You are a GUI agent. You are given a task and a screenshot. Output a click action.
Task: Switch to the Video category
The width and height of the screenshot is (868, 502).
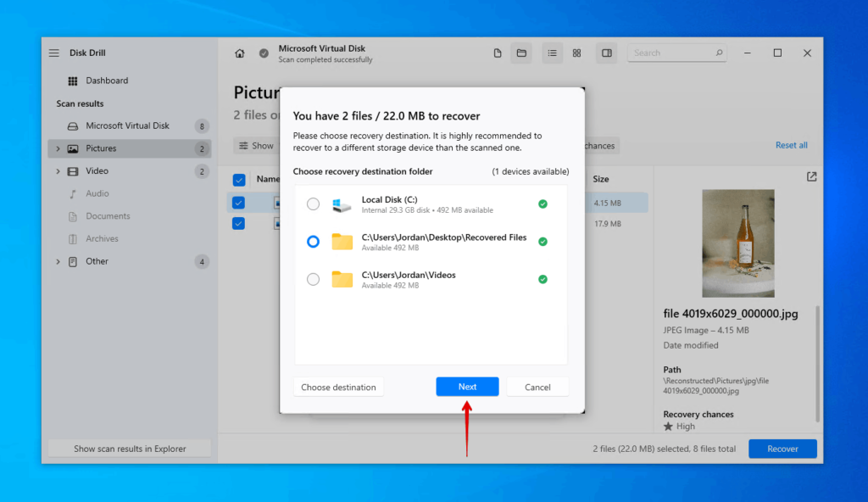[x=97, y=170]
